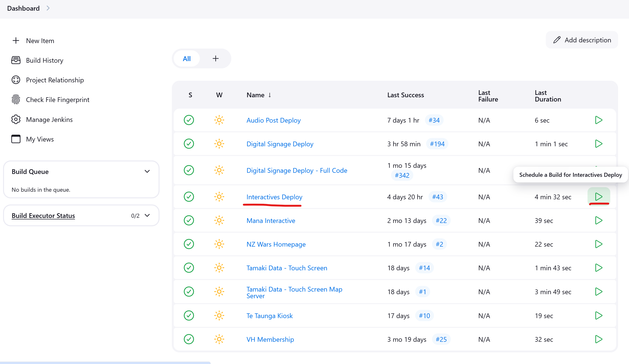This screenshot has width=629, height=364.
Task: Click the Project Relationship sidebar icon
Action: [16, 80]
